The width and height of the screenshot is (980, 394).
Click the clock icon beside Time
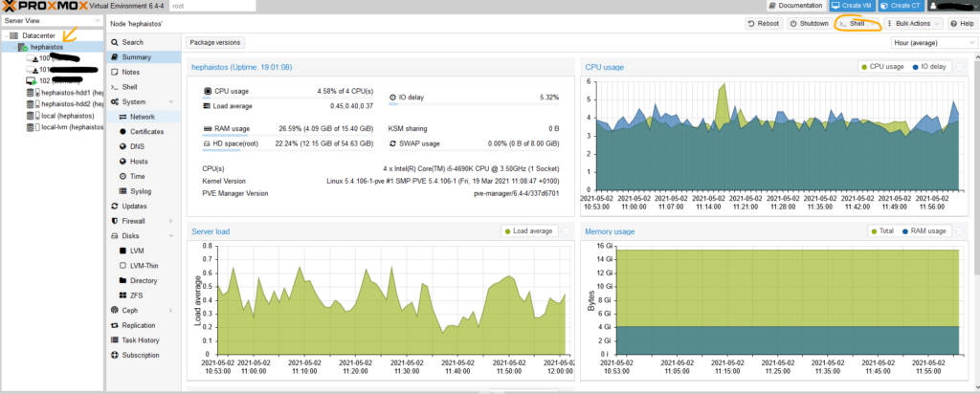point(123,176)
